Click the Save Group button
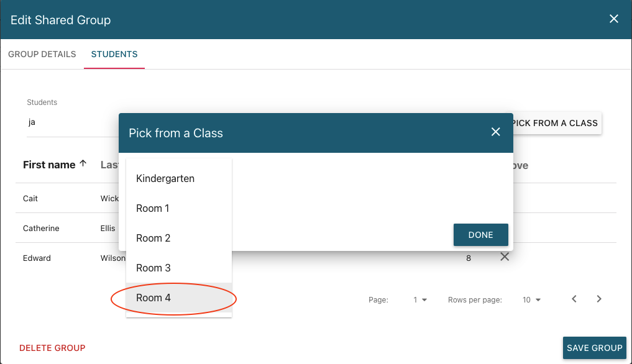632x364 pixels. (594, 348)
